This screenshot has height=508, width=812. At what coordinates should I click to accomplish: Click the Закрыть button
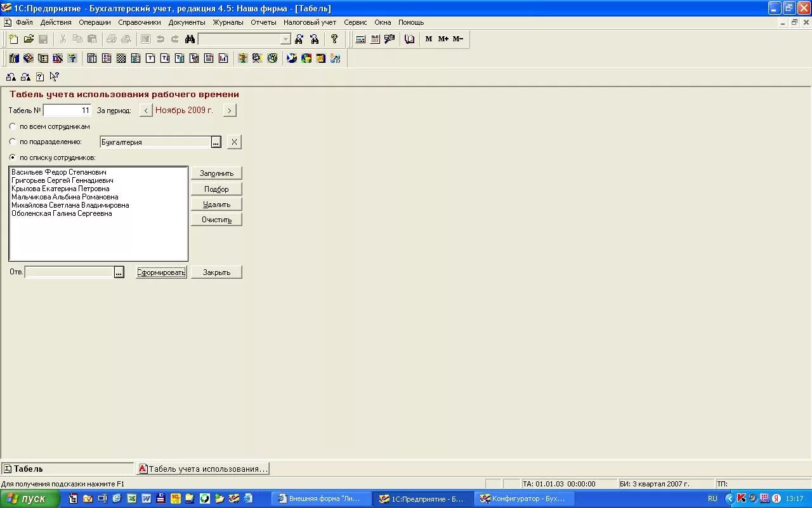click(216, 272)
